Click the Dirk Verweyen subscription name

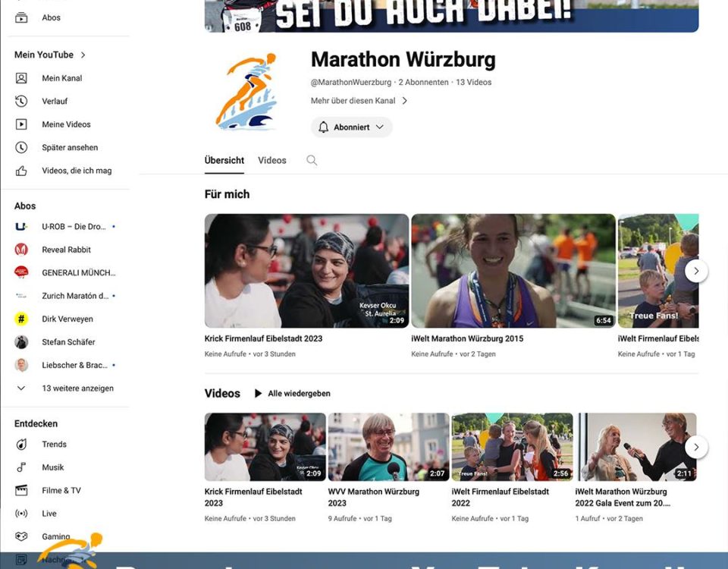67,319
